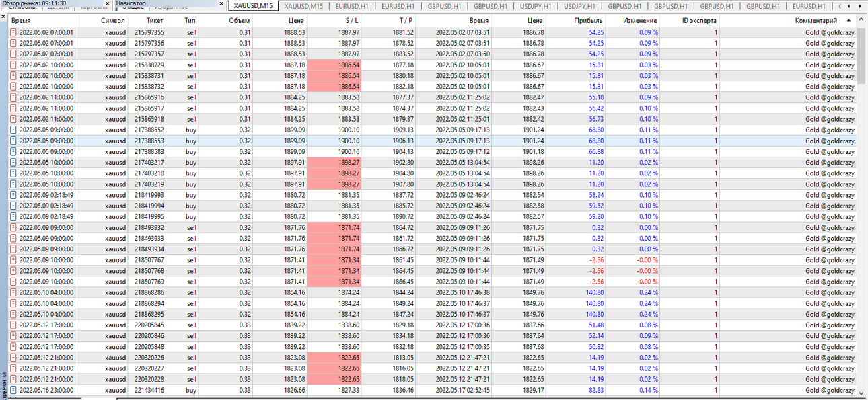Click the vertical scrollbar up arrow
The image size is (868, 400).
(x=861, y=21)
